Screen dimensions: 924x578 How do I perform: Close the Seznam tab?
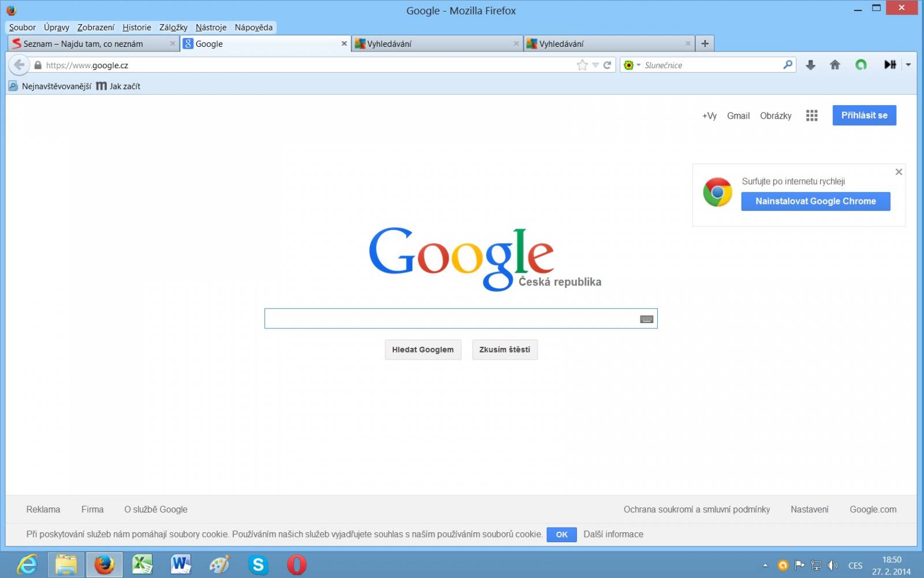coord(172,43)
